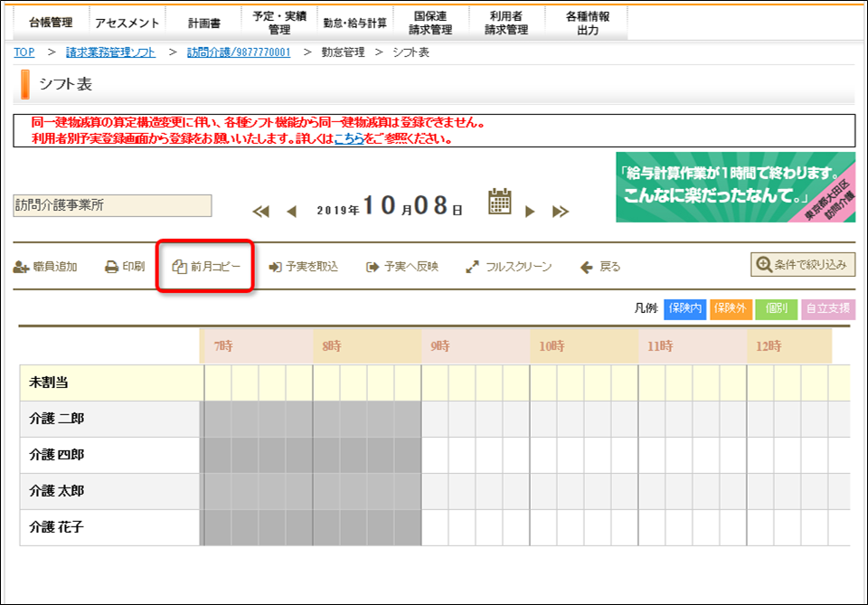Image resolution: width=868 pixels, height=605 pixels.
Task: Select the 介護 太郎 staff row
Action: pyautogui.click(x=110, y=491)
